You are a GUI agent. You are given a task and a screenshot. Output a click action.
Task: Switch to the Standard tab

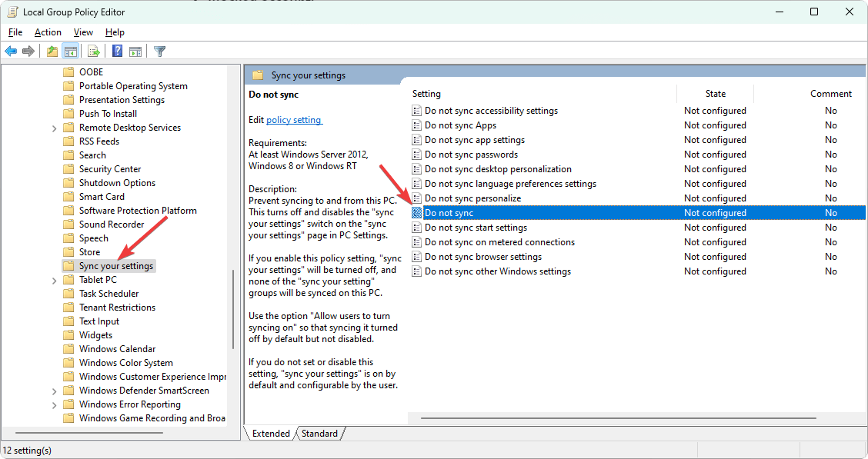(x=319, y=434)
